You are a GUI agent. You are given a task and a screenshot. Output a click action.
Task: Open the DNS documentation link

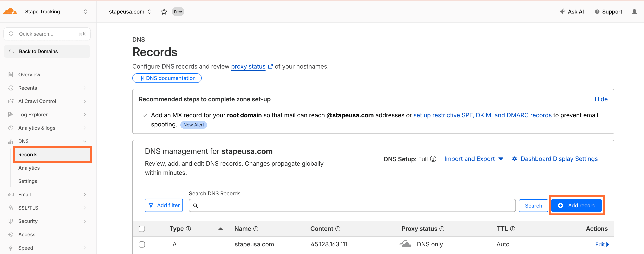pyautogui.click(x=167, y=78)
